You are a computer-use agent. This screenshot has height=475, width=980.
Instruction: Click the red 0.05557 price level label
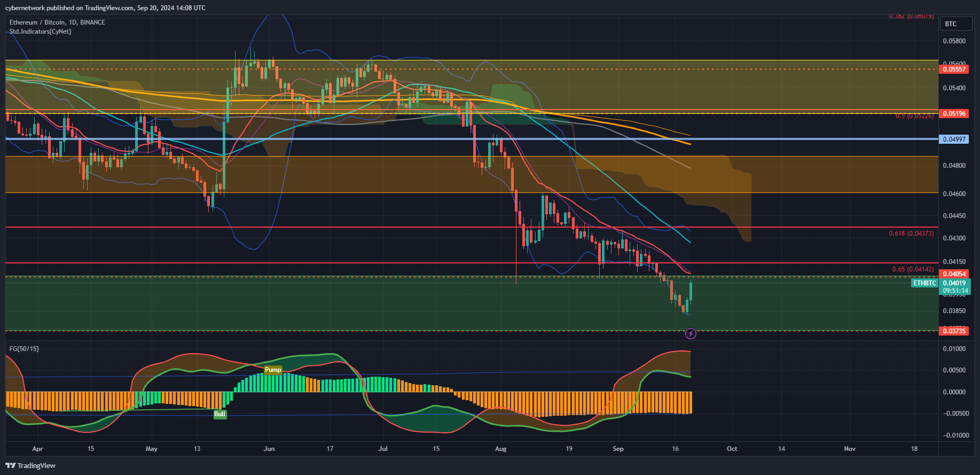tap(954, 69)
